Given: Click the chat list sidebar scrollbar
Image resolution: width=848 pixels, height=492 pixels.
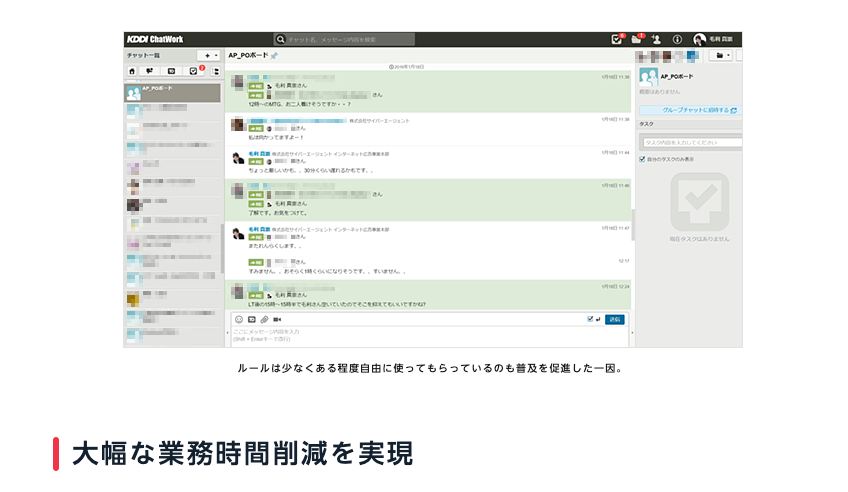Looking at the screenshot, I should [222, 249].
